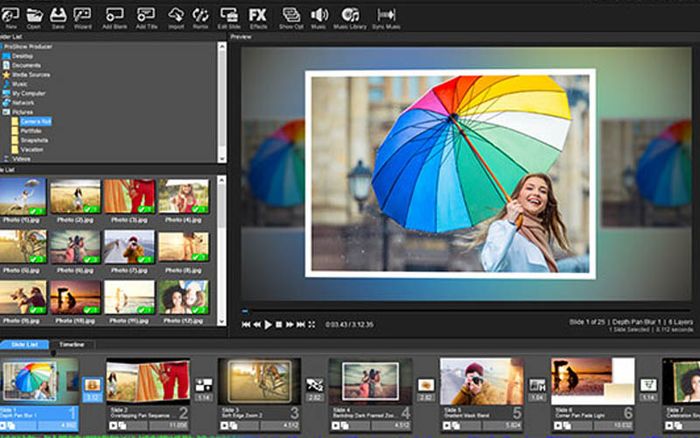Open the Music Library

point(350,19)
